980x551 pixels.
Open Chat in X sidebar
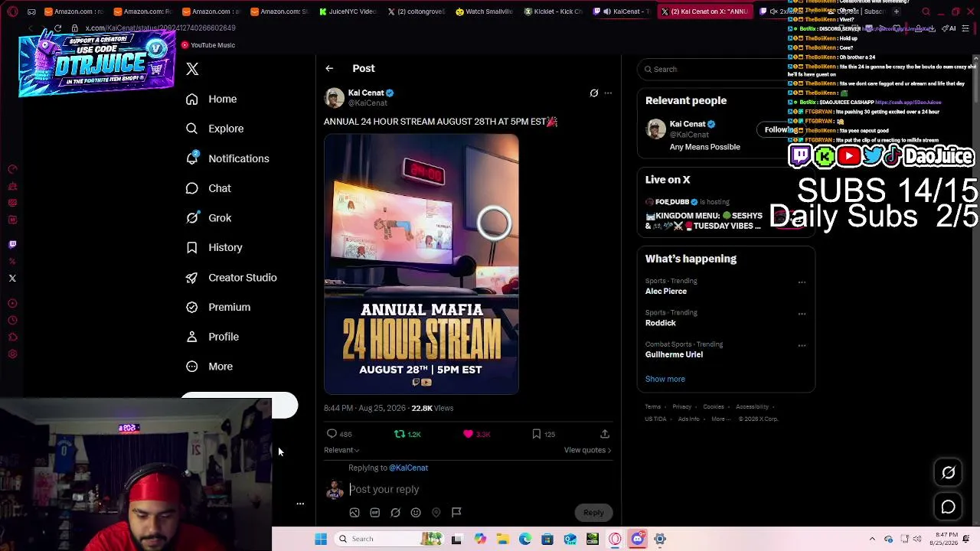pos(208,188)
